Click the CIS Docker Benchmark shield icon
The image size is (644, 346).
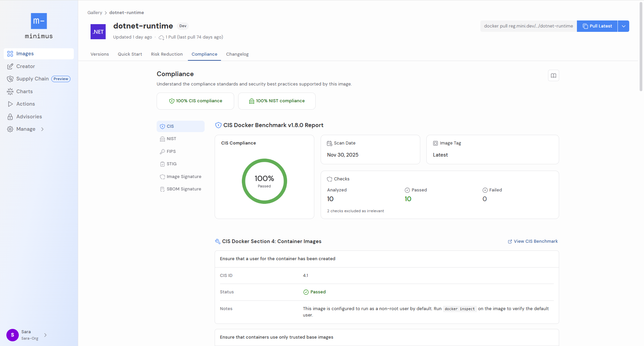(x=218, y=125)
